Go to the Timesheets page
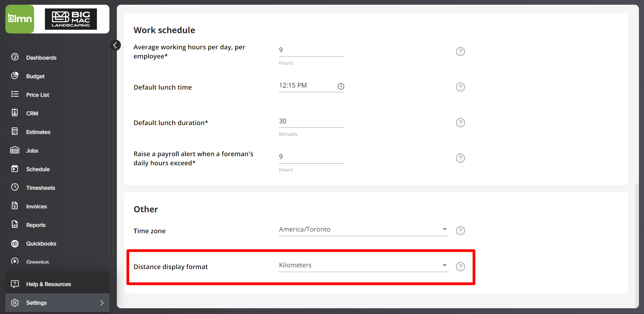The image size is (644, 314). coord(41,188)
